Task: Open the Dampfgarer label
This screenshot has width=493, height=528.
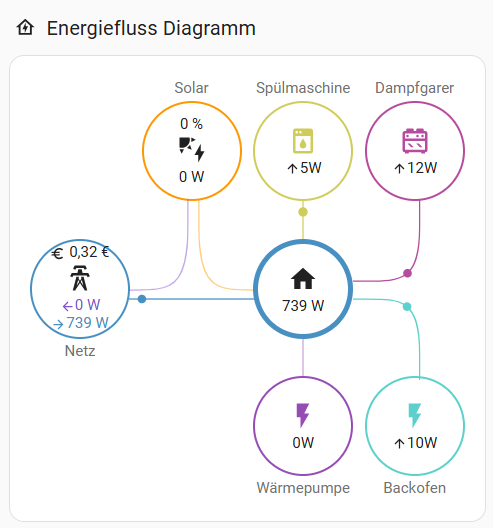Action: tap(415, 88)
